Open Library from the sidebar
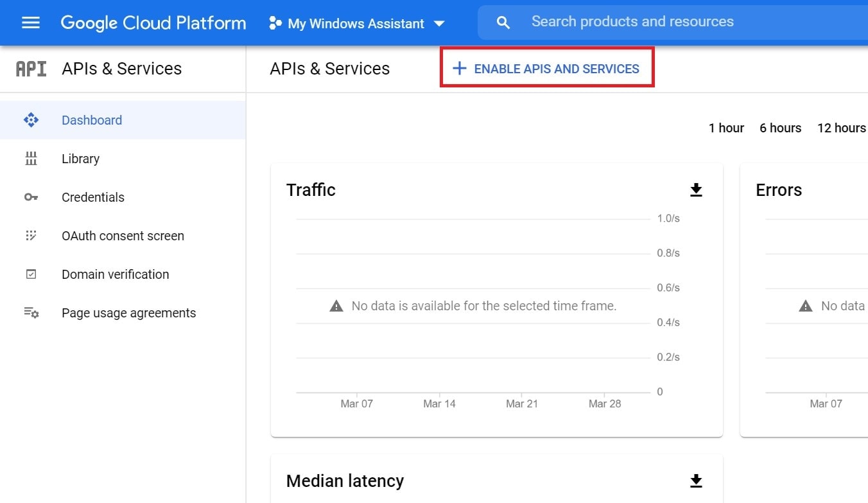Screen dimensions: 868x503 point(123,159)
